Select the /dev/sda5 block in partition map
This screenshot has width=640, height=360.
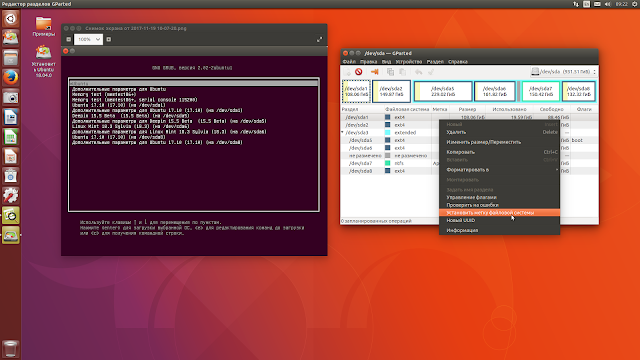[443, 91]
